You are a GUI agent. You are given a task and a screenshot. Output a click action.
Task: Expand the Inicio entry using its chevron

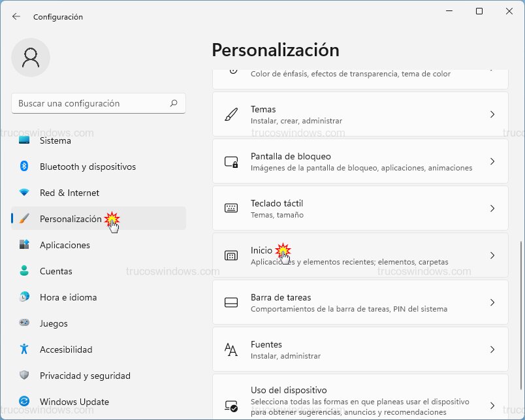(492, 255)
